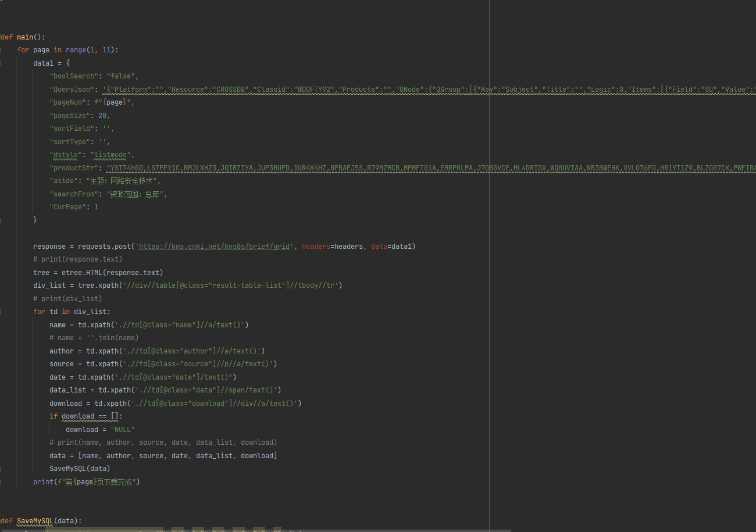This screenshot has width=756, height=532.
Task: Click requests.post in the response line
Action: coord(104,247)
